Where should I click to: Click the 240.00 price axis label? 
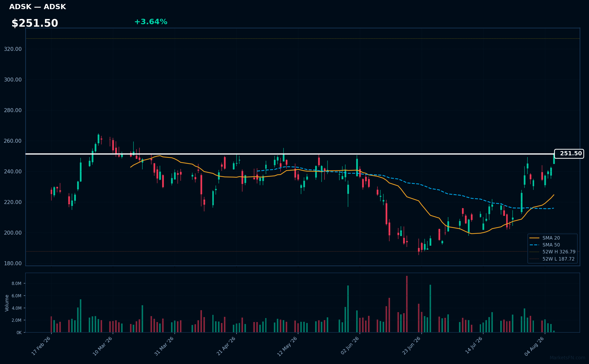pos(13,171)
